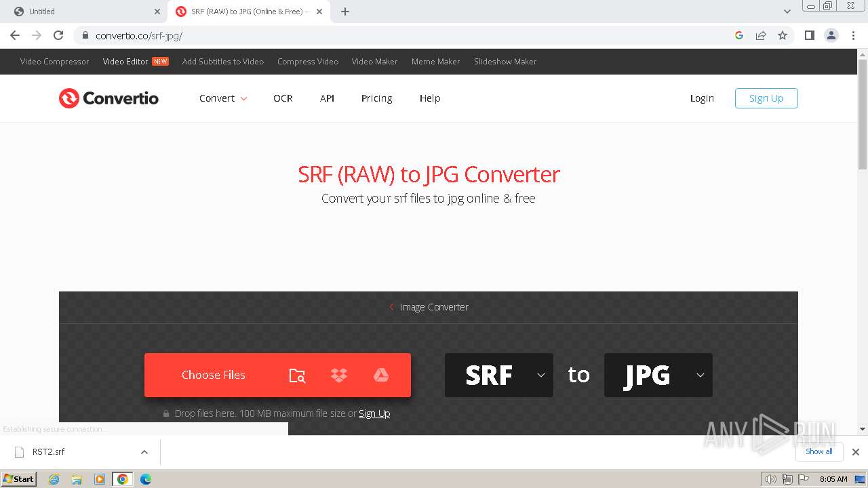Open Chrome profile avatar
Screen dimensions: 868x488
(831, 35)
